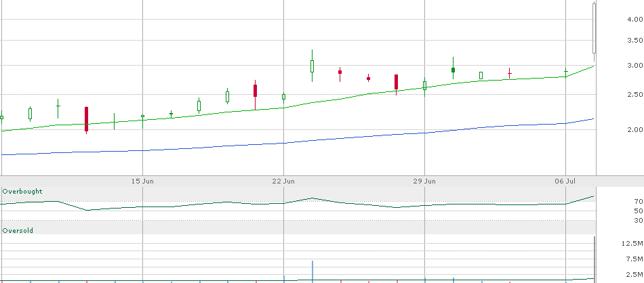Image resolution: width=644 pixels, height=283 pixels.
Task: Click the tall blue volume spike bar
Action: click(312, 271)
